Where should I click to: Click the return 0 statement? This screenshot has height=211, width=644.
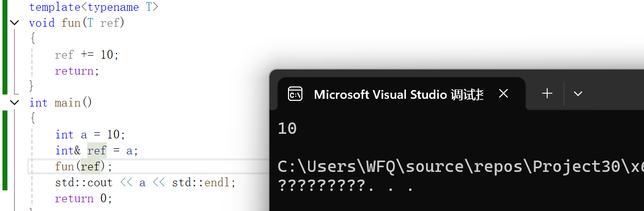pos(83,199)
